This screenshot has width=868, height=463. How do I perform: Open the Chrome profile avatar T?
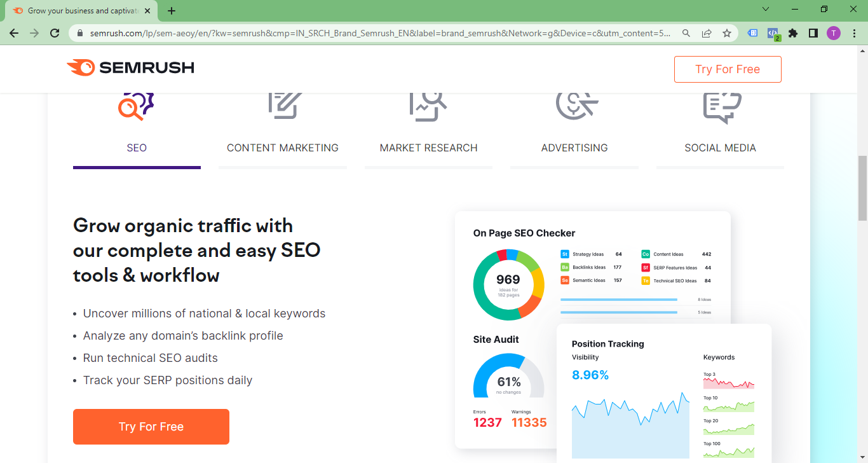coord(834,33)
